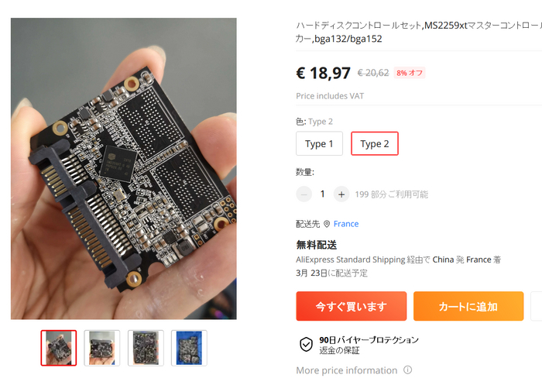Select the first product thumbnail with hand

click(x=59, y=348)
